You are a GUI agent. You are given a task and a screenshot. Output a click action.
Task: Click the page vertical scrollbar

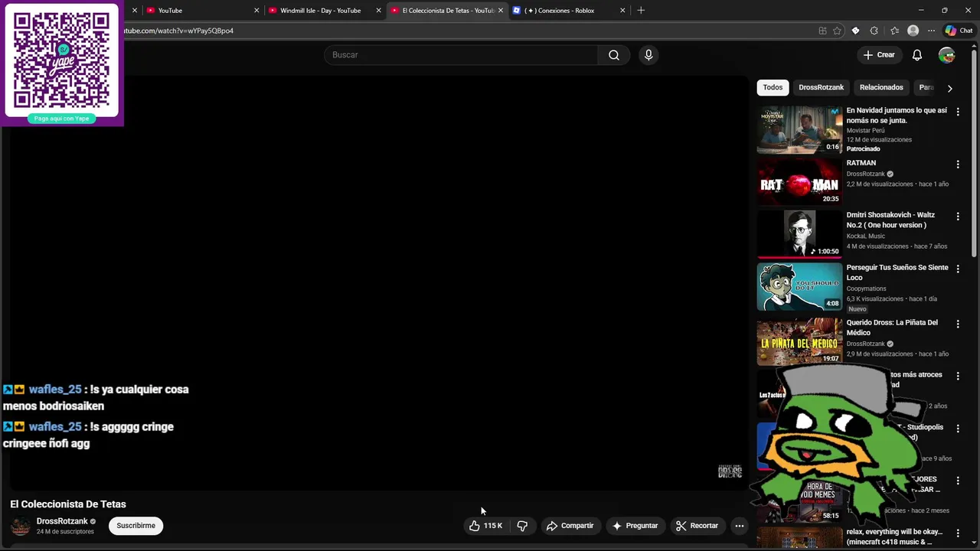[975, 153]
